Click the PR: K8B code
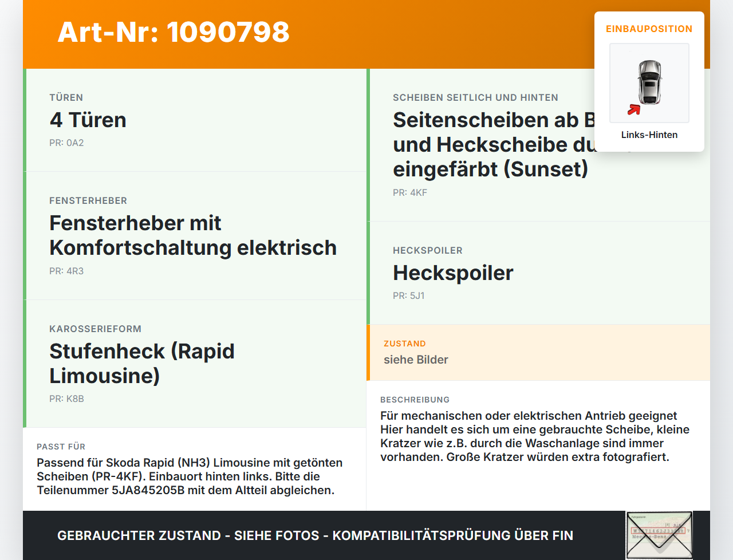 (x=66, y=399)
